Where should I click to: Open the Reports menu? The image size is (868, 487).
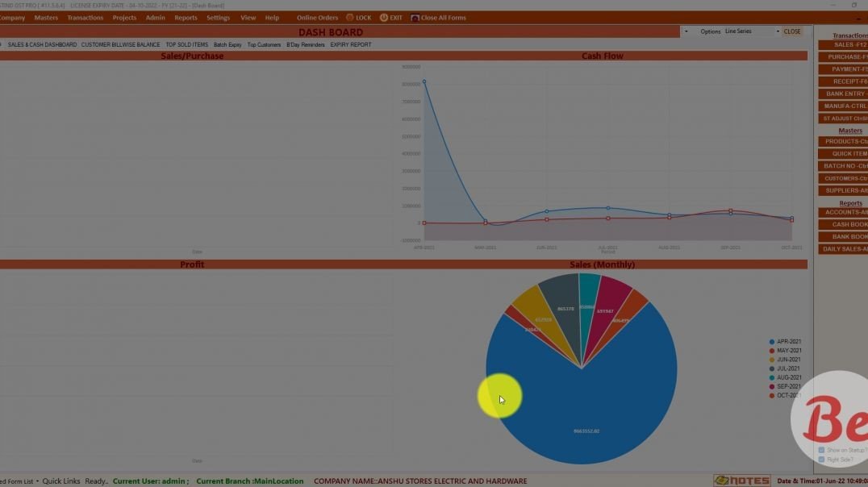(x=186, y=17)
